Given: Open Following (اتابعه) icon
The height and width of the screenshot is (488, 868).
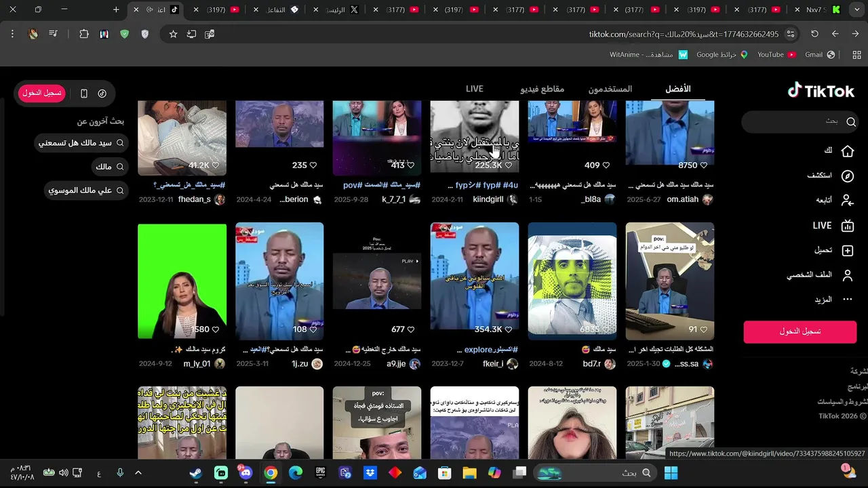Looking at the screenshot, I should click(x=847, y=201).
